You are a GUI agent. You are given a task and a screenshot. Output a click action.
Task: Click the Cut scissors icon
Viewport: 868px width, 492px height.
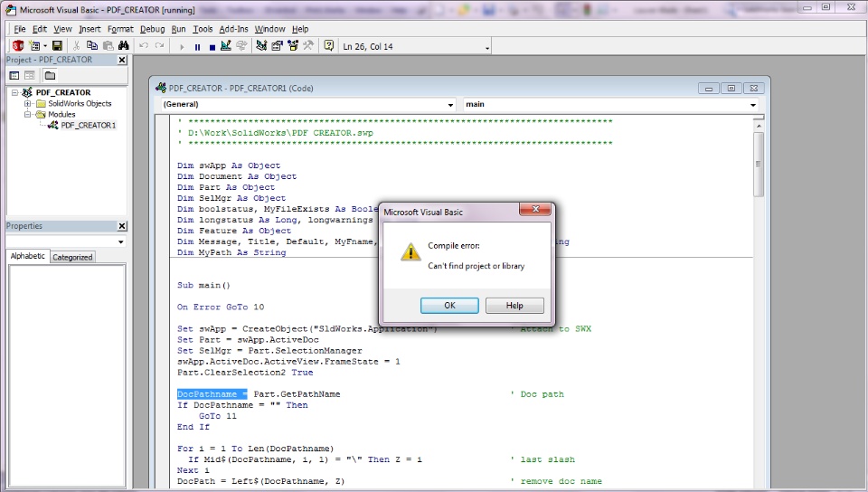(76, 46)
